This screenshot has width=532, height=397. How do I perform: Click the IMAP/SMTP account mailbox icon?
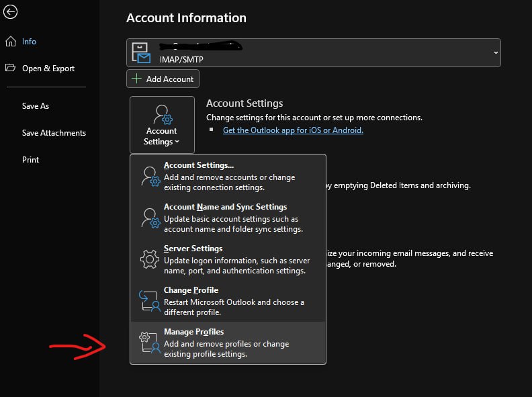tap(141, 53)
